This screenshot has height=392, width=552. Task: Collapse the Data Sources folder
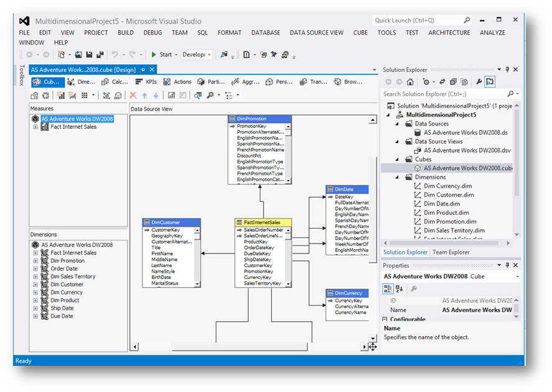pos(397,124)
